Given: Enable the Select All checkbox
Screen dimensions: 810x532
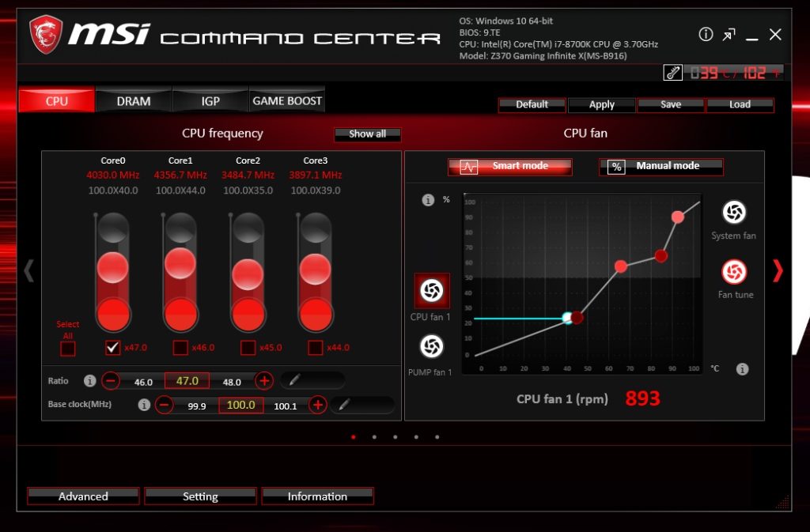Looking at the screenshot, I should (68, 347).
